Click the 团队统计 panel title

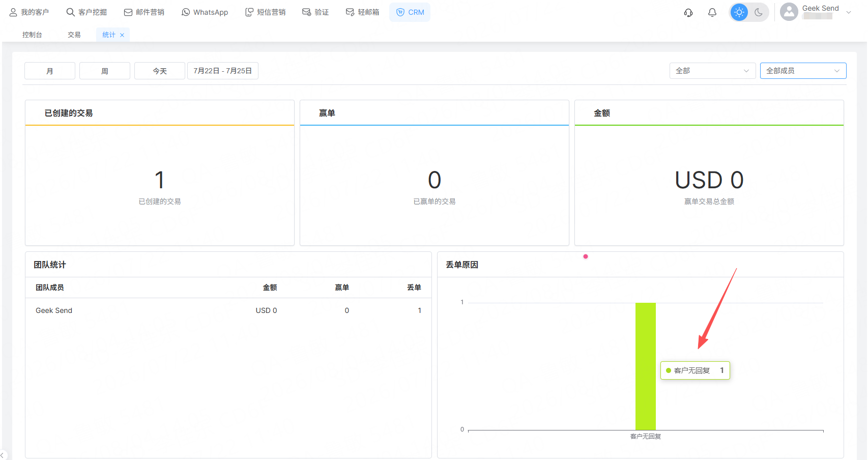(50, 265)
